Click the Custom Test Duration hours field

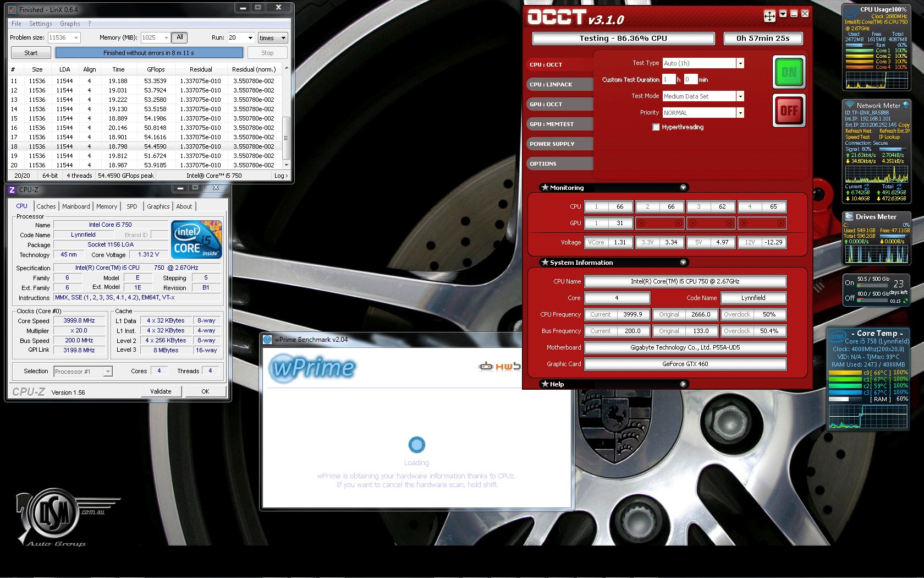pyautogui.click(x=668, y=79)
